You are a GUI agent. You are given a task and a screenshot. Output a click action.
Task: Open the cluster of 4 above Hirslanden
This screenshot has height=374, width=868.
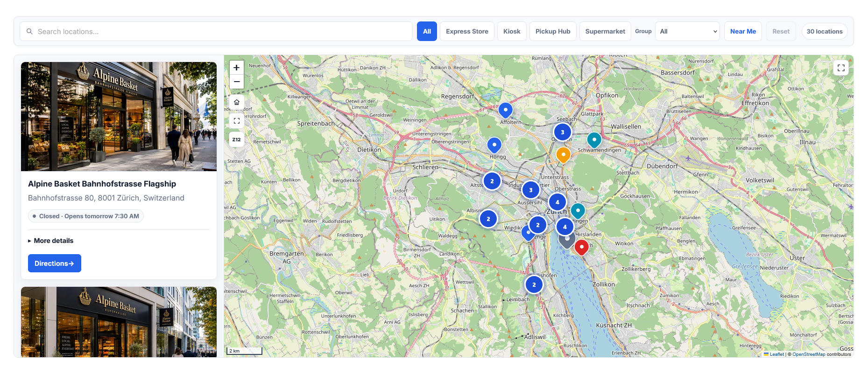(565, 227)
